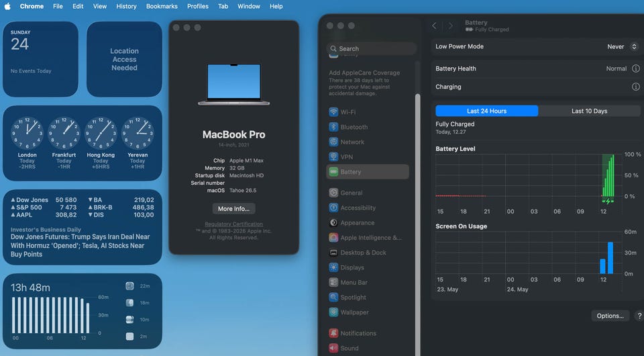Switch to the Last 10 Days tab

click(590, 111)
